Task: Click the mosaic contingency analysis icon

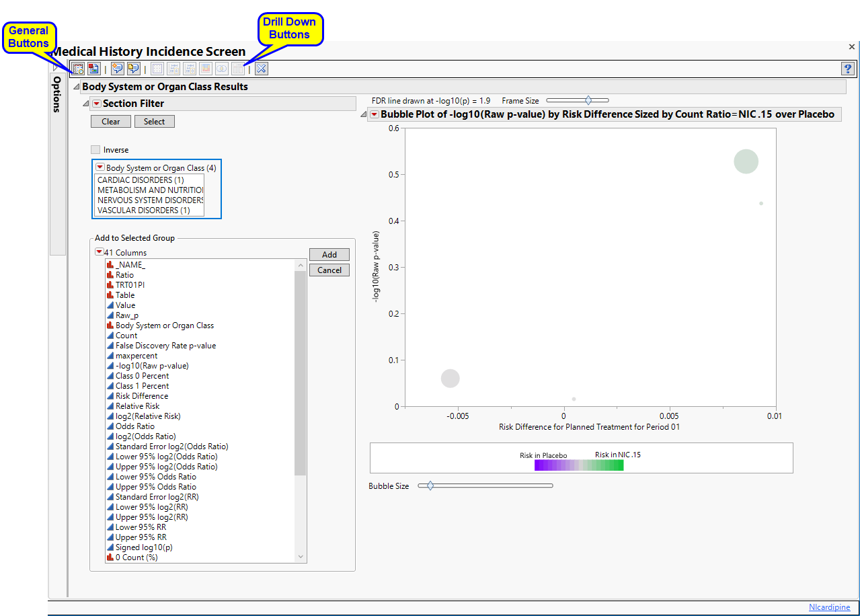Action: (x=206, y=69)
